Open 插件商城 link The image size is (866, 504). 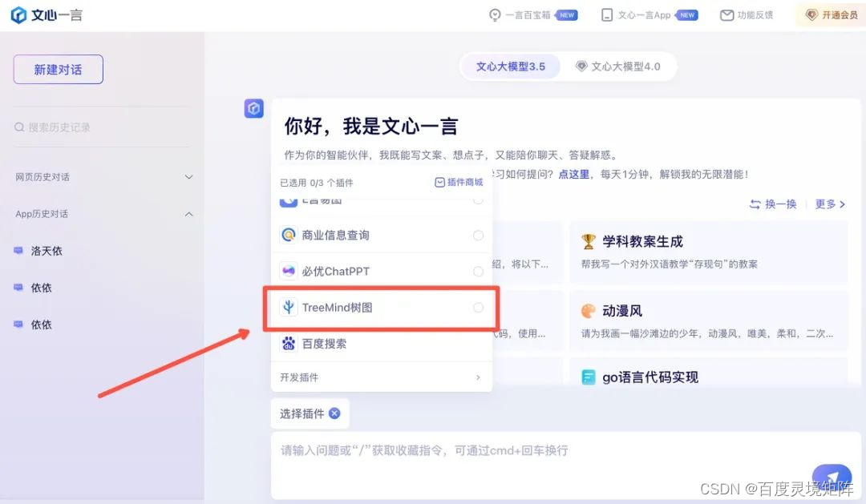click(x=459, y=182)
